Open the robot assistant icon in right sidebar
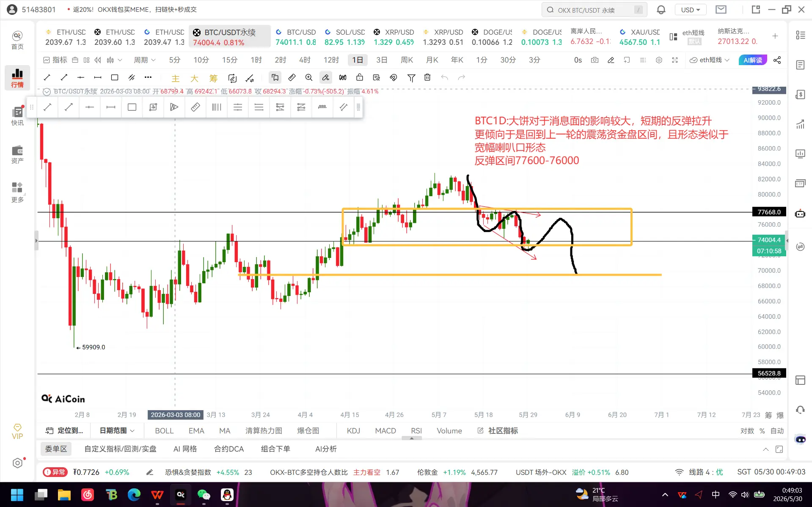Screen dimensions: 812x507 point(800,214)
